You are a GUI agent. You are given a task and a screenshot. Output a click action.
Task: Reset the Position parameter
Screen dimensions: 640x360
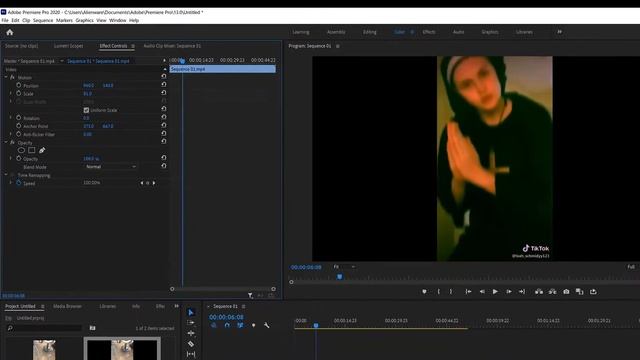164,84
